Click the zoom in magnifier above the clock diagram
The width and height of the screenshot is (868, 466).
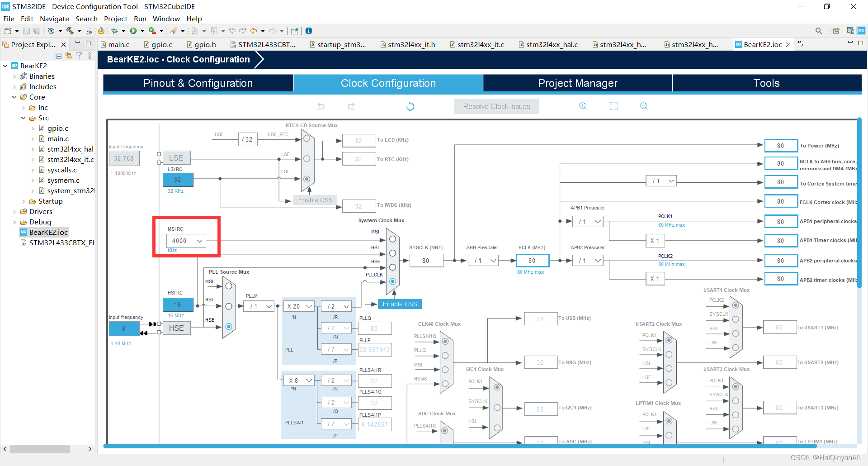pyautogui.click(x=583, y=106)
